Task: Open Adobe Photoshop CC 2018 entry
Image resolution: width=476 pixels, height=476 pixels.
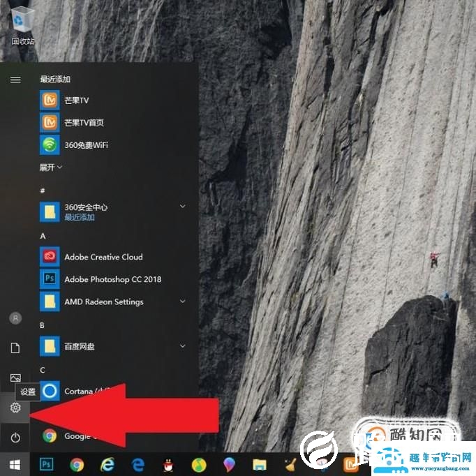Action: point(112,279)
